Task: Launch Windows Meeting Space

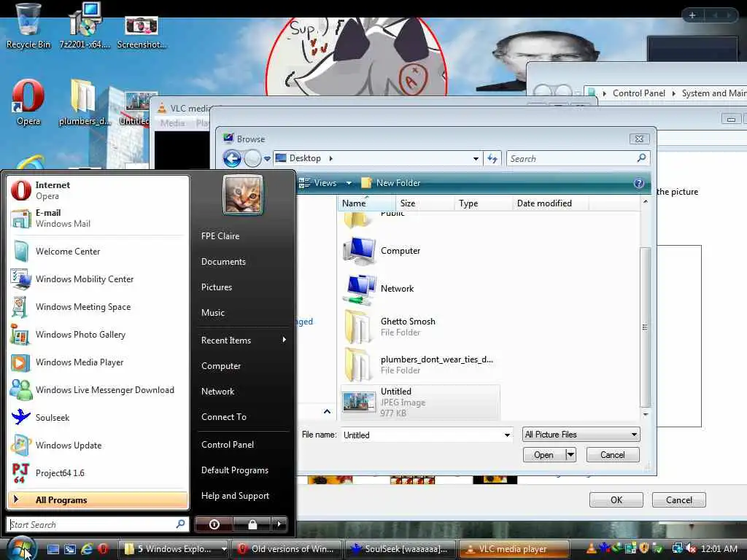Action: (x=98, y=307)
